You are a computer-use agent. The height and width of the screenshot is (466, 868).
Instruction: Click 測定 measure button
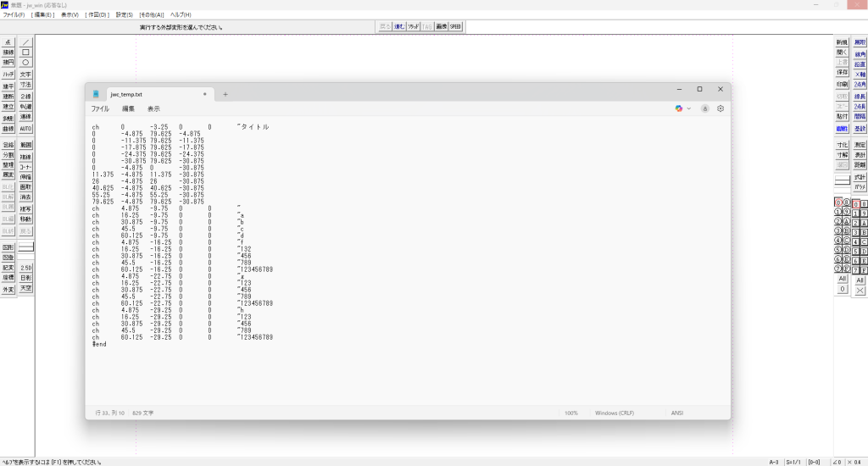point(860,144)
